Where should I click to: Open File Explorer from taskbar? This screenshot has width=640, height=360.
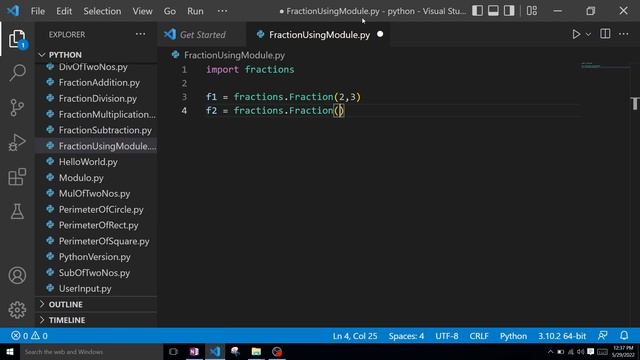tap(256, 352)
